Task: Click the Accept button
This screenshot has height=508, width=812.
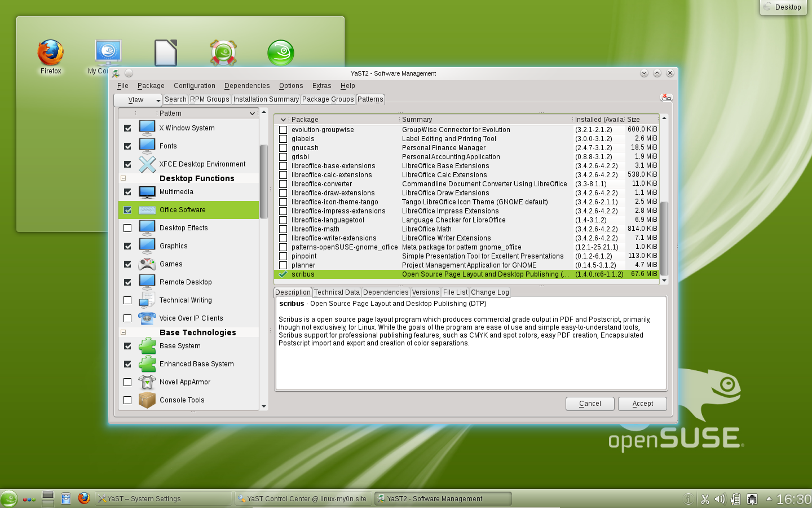Action: click(x=642, y=404)
